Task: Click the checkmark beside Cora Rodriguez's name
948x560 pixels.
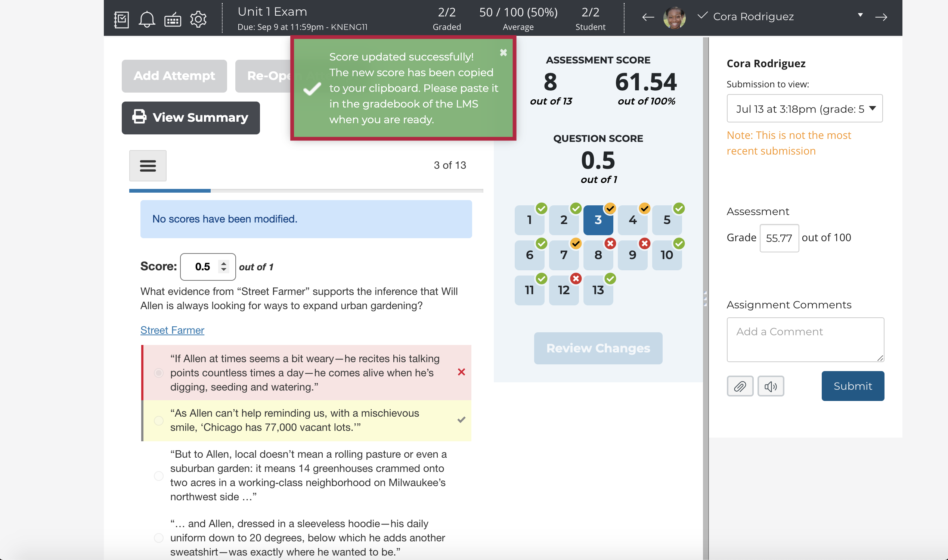Action: click(x=702, y=16)
